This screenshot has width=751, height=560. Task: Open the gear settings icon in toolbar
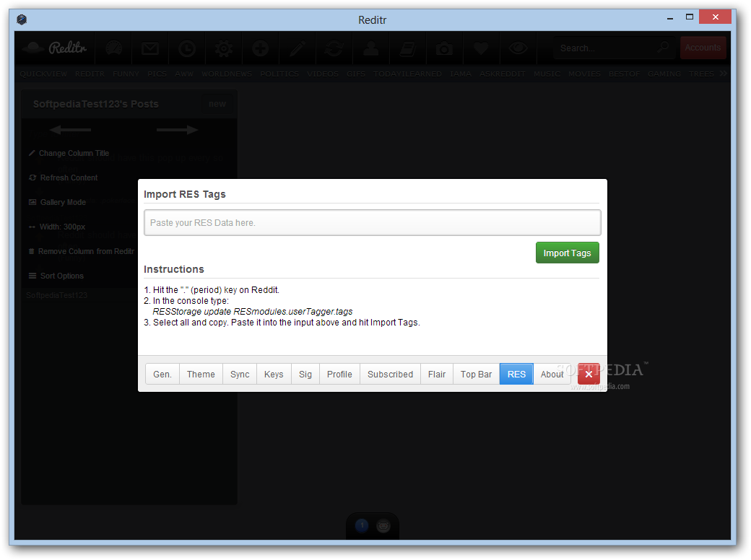tap(224, 48)
